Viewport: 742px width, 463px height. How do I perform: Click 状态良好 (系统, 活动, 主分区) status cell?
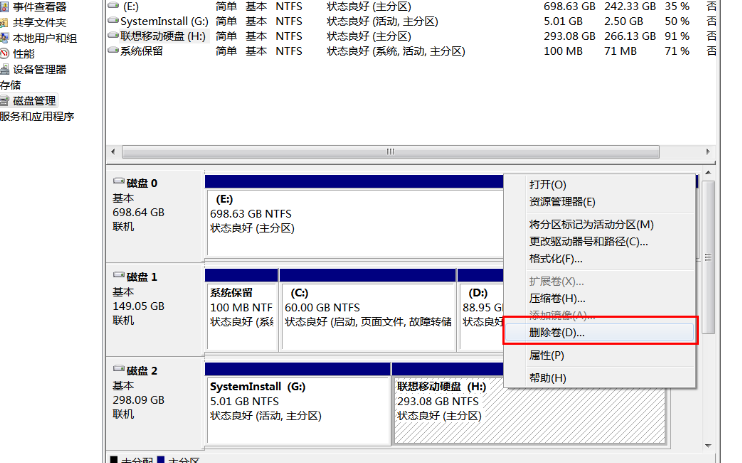(x=396, y=51)
